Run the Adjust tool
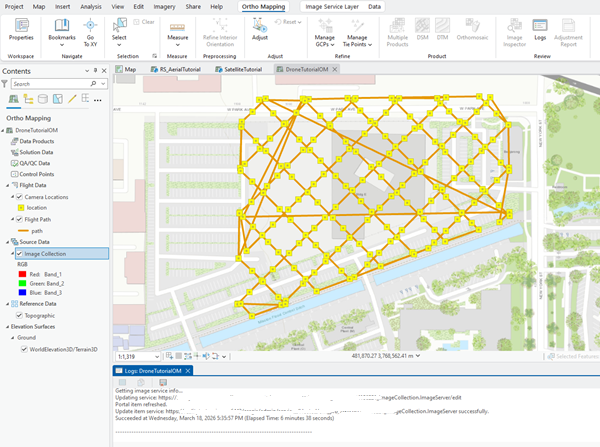Screen dimensions: 600x447 point(260,29)
